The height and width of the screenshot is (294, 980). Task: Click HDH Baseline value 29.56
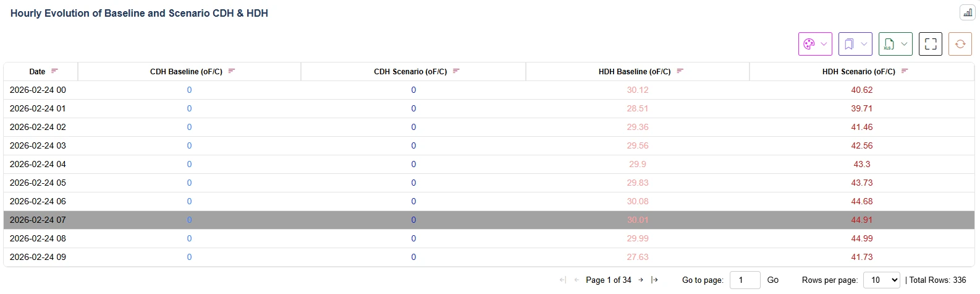[638, 145]
